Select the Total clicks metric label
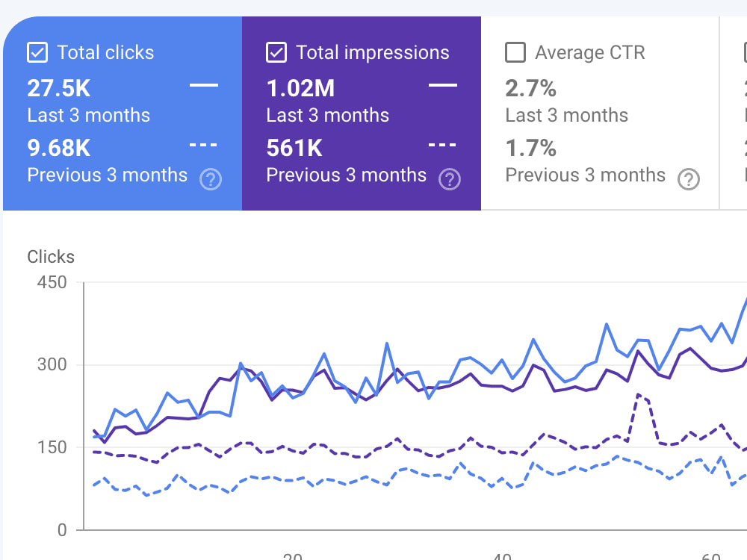The height and width of the screenshot is (560, 747). [105, 52]
